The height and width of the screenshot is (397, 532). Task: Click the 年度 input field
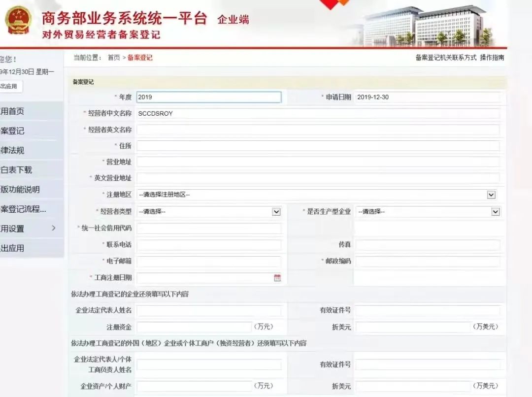(208, 98)
